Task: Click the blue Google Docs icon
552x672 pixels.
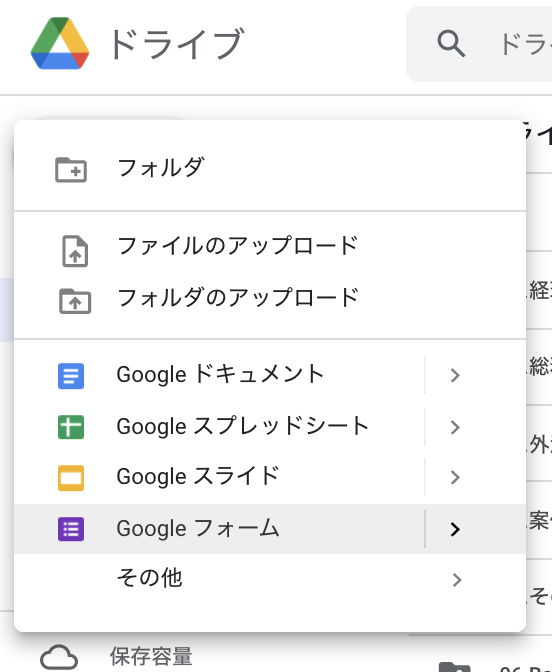Action: (x=71, y=376)
